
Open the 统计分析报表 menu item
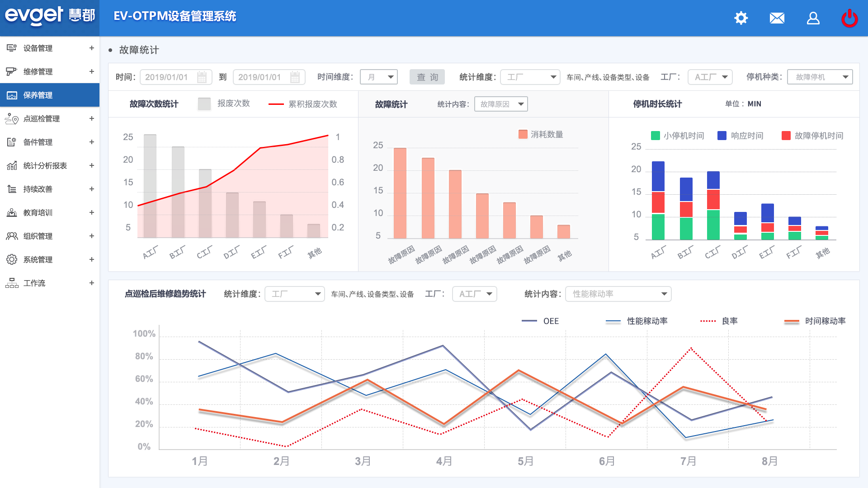(45, 166)
